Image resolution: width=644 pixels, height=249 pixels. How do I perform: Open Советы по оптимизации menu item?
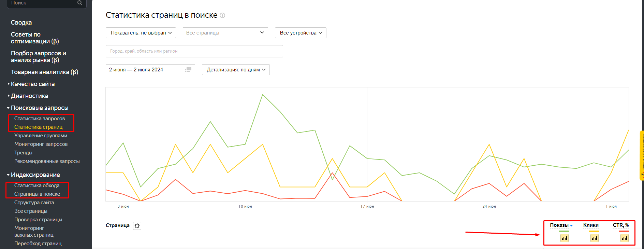point(35,38)
